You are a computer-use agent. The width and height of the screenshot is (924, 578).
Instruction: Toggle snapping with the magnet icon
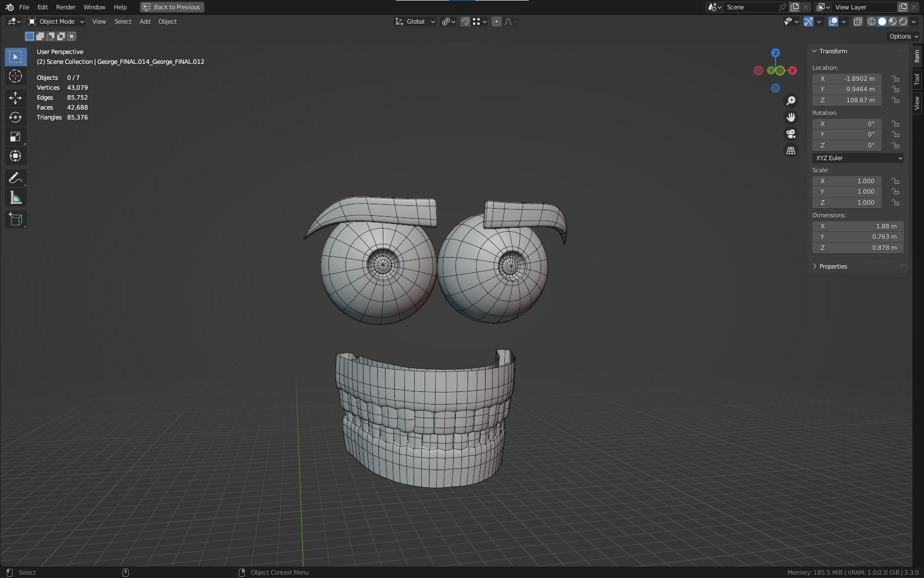click(x=465, y=21)
